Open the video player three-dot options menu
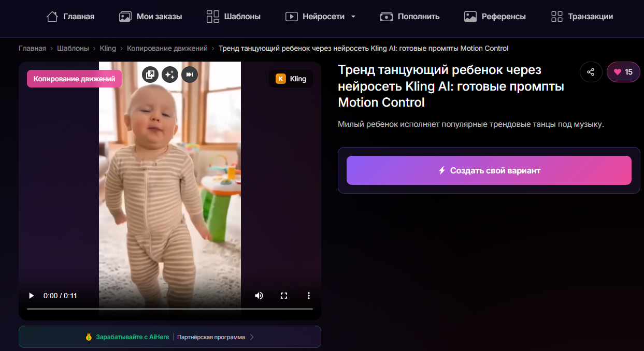 [x=308, y=295]
